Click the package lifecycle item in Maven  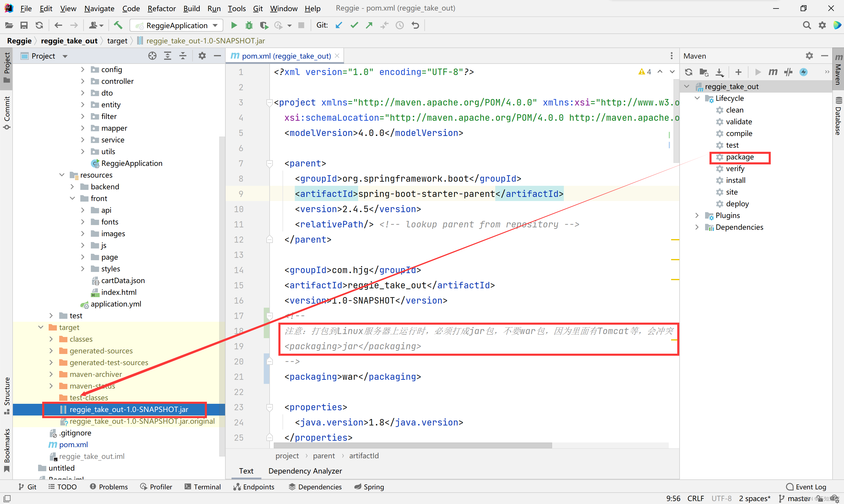tap(738, 156)
